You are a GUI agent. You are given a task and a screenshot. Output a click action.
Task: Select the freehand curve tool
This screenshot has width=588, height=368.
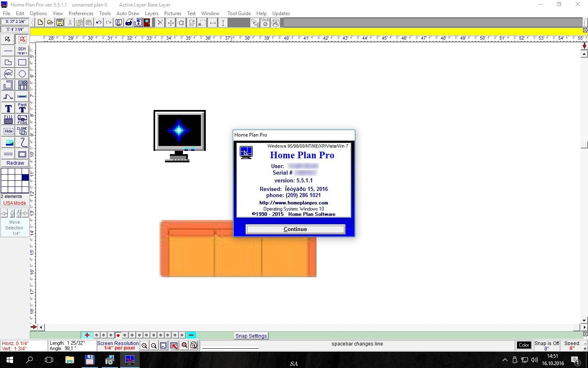(22, 142)
